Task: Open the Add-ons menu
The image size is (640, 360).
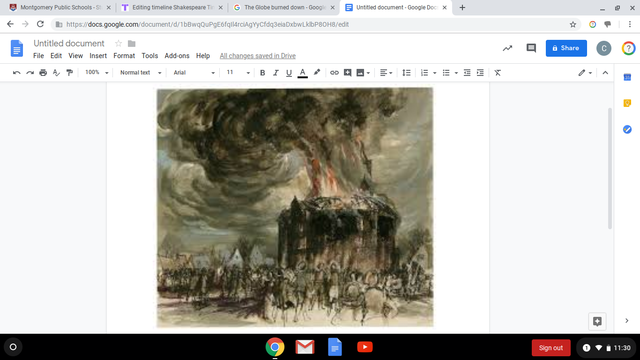Action: (177, 56)
